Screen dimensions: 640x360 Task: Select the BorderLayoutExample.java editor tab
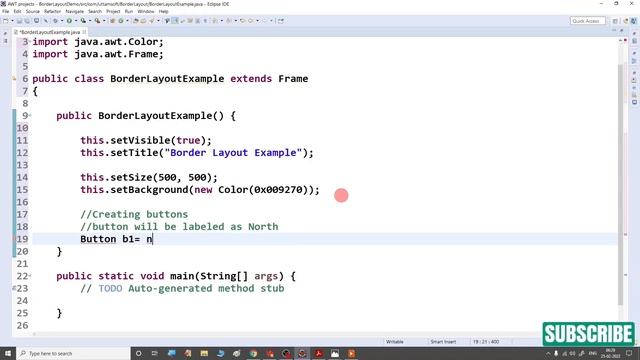pos(49,32)
